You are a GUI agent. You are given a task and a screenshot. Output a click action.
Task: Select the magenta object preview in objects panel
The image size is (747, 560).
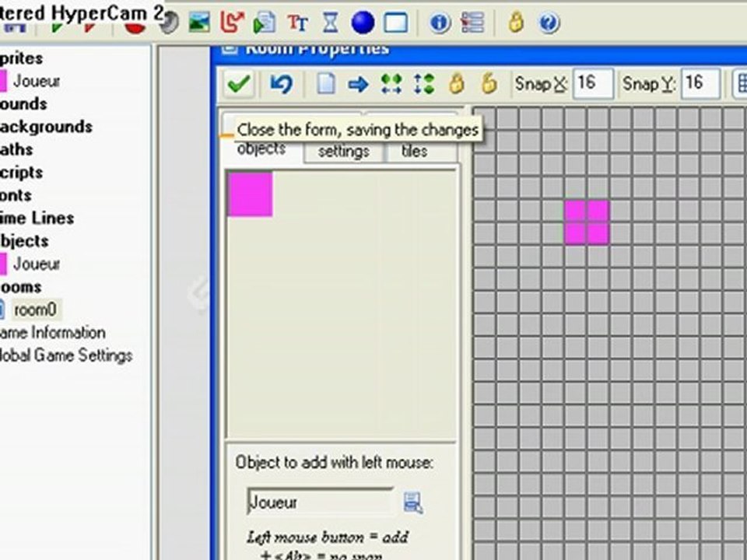[x=250, y=194]
